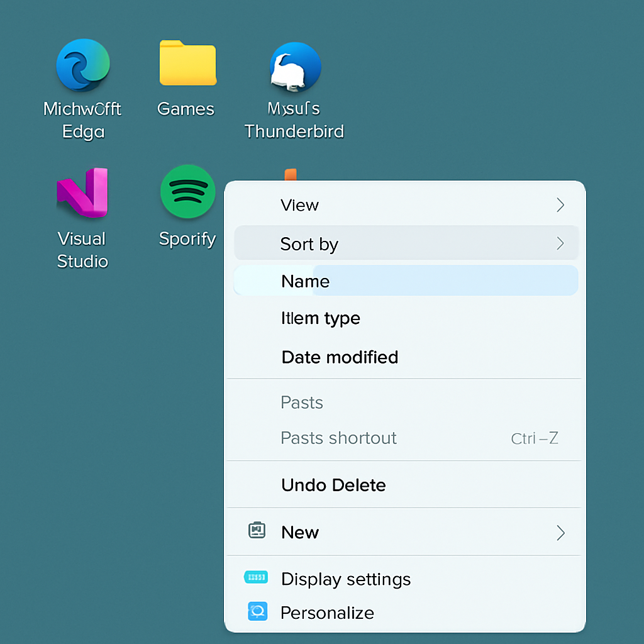Select the Thunderbird desktop icon
Image resolution: width=644 pixels, height=644 pixels.
295,67
